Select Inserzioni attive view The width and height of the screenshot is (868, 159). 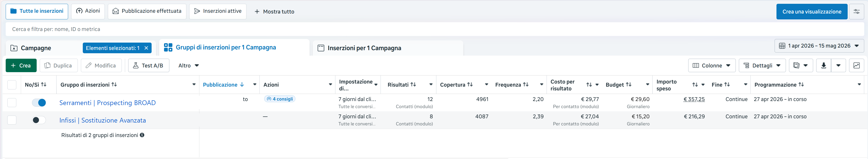point(218,11)
